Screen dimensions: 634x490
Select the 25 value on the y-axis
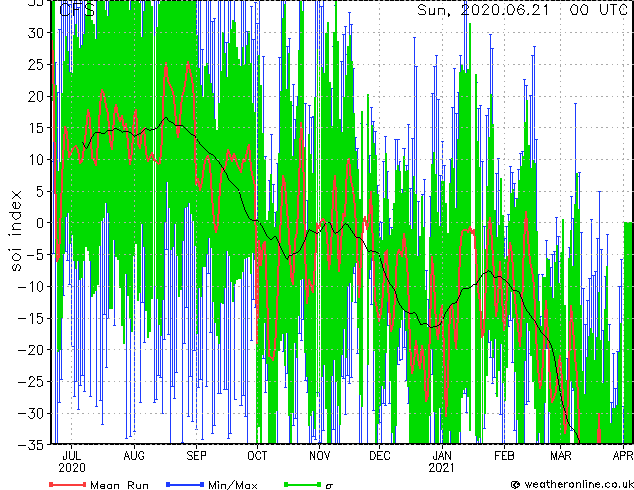[34, 64]
